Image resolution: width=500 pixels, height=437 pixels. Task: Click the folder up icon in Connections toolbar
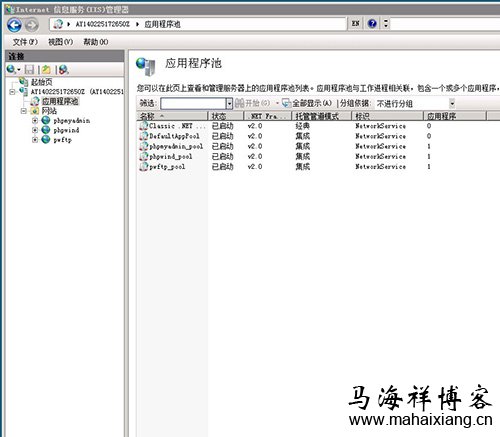point(46,69)
